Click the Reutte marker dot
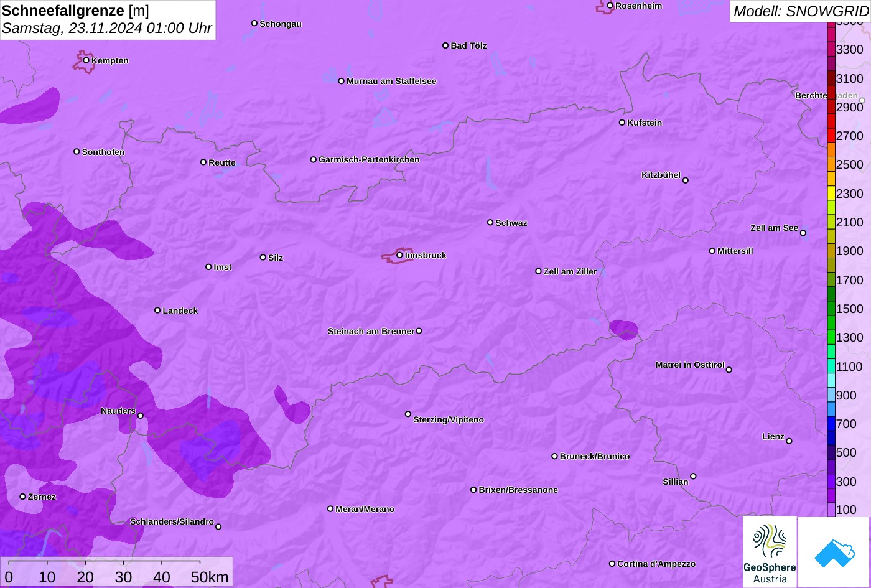The height and width of the screenshot is (588, 871). [203, 162]
